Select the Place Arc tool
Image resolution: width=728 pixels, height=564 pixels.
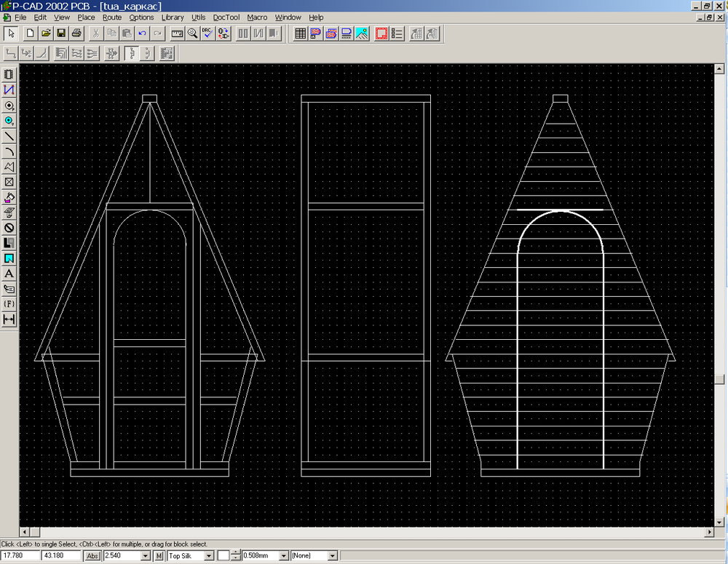tap(9, 151)
